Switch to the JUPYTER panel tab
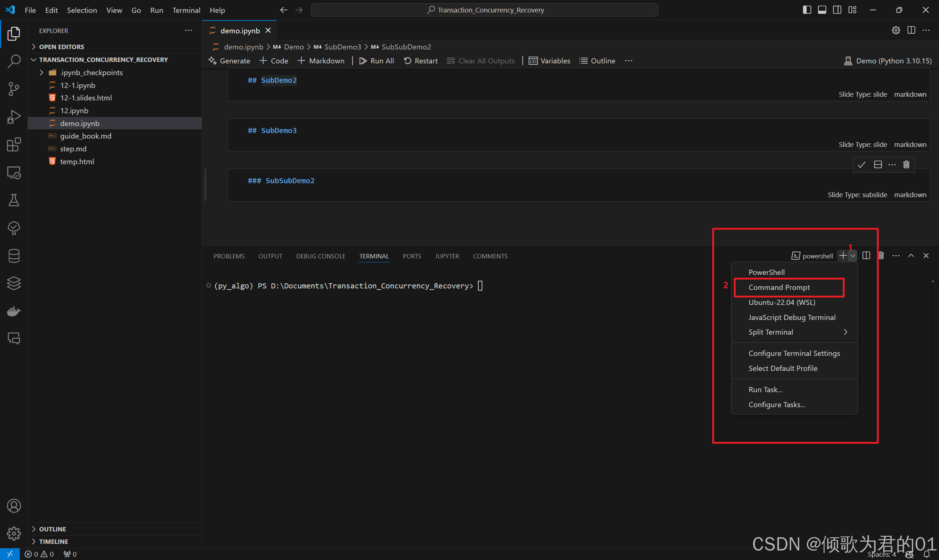 point(447,256)
